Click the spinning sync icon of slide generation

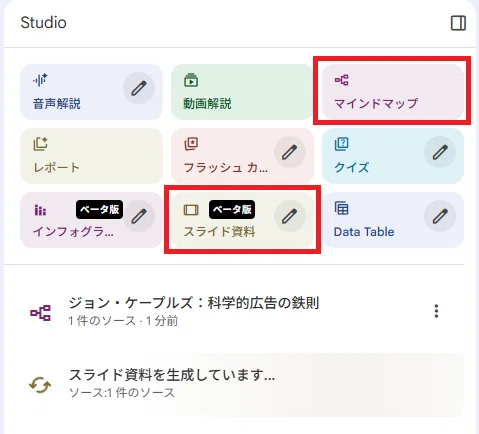[40, 385]
